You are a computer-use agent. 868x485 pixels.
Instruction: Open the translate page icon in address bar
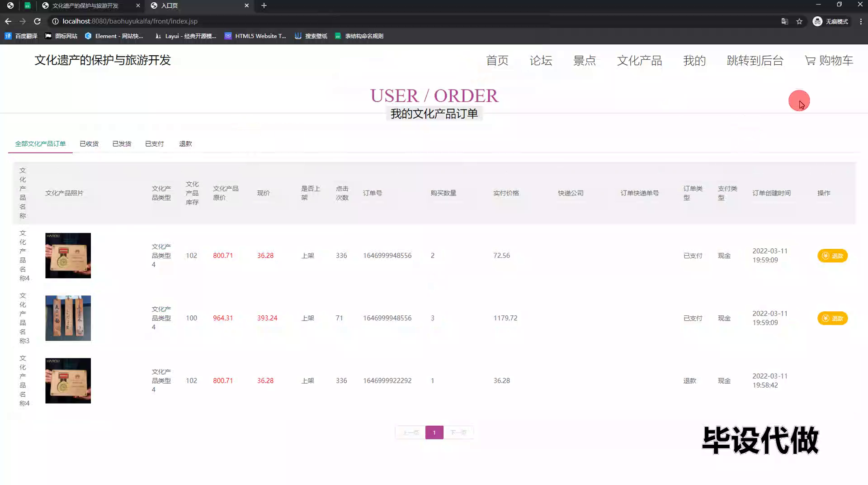click(785, 21)
